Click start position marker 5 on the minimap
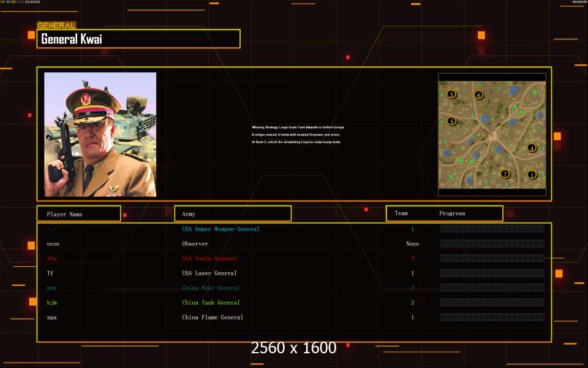The image size is (588, 368). [451, 121]
